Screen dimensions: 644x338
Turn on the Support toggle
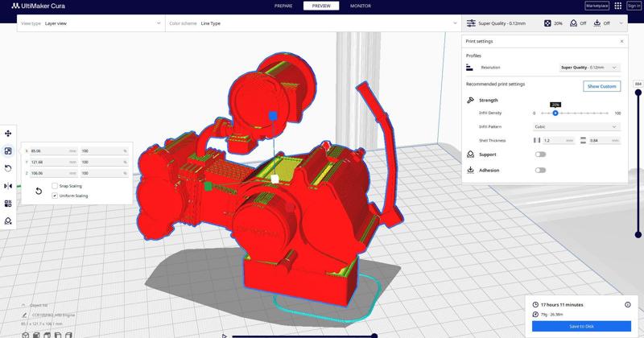(x=540, y=155)
